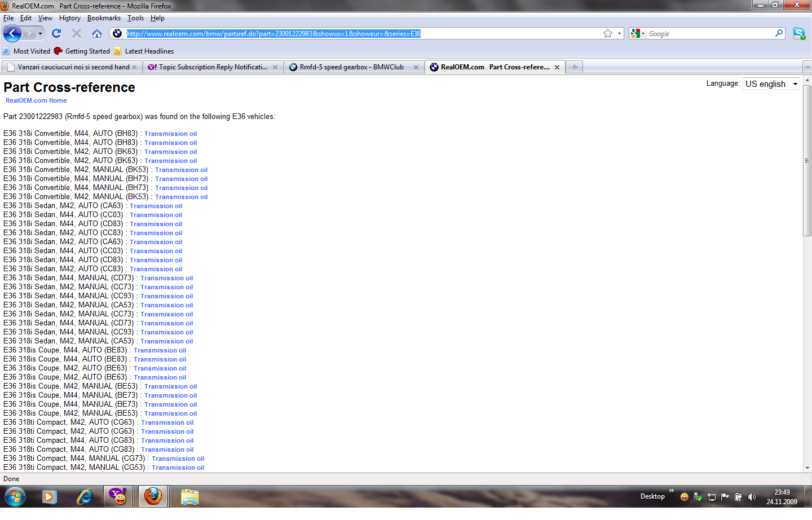Open the list all tabs dropdown
This screenshot has width=812, height=520.
807,67
